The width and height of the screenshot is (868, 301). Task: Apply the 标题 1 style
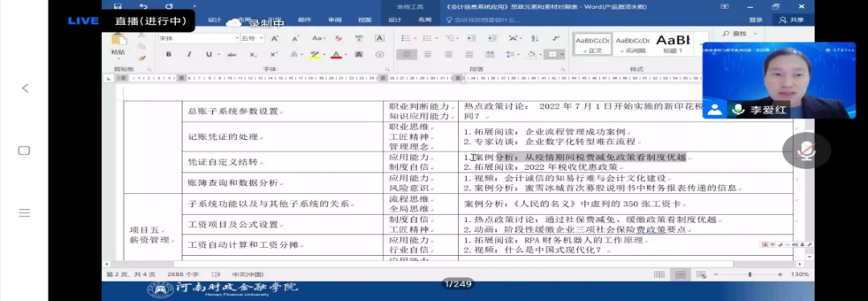[x=673, y=44]
